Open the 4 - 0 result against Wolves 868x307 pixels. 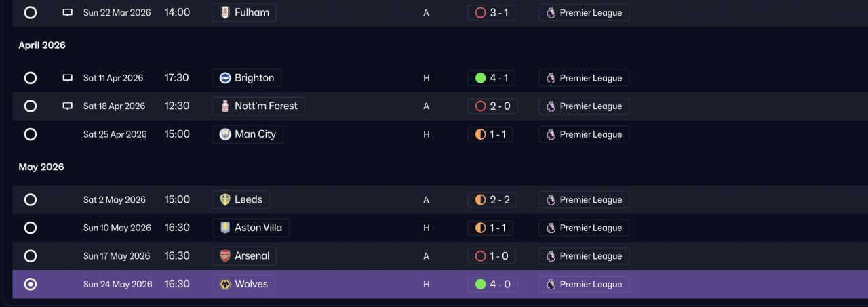pos(492,284)
